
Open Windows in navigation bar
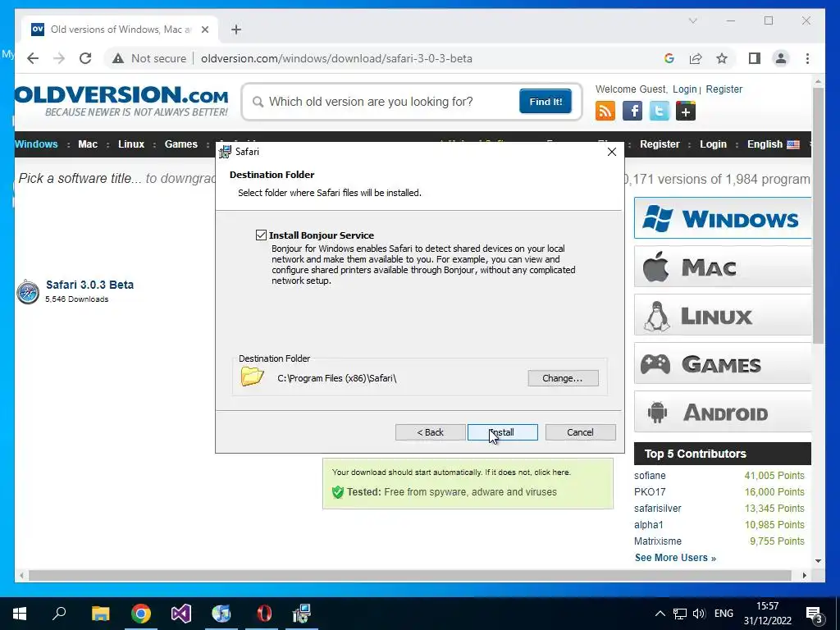pos(36,144)
